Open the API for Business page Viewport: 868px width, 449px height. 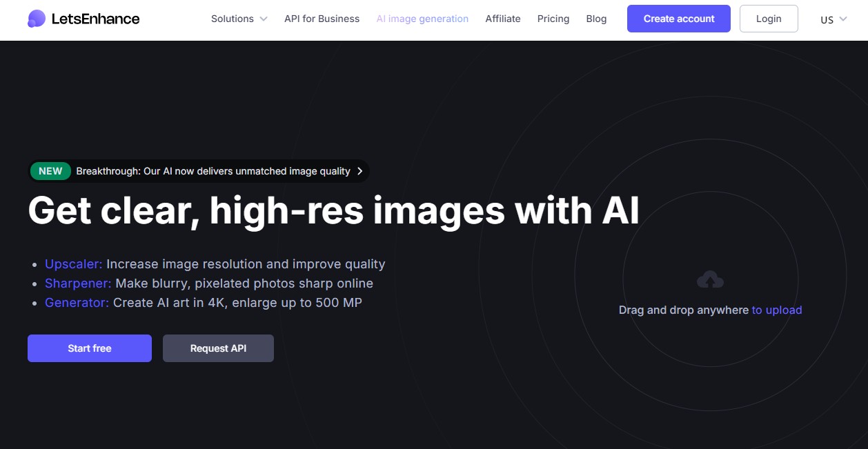(x=322, y=19)
